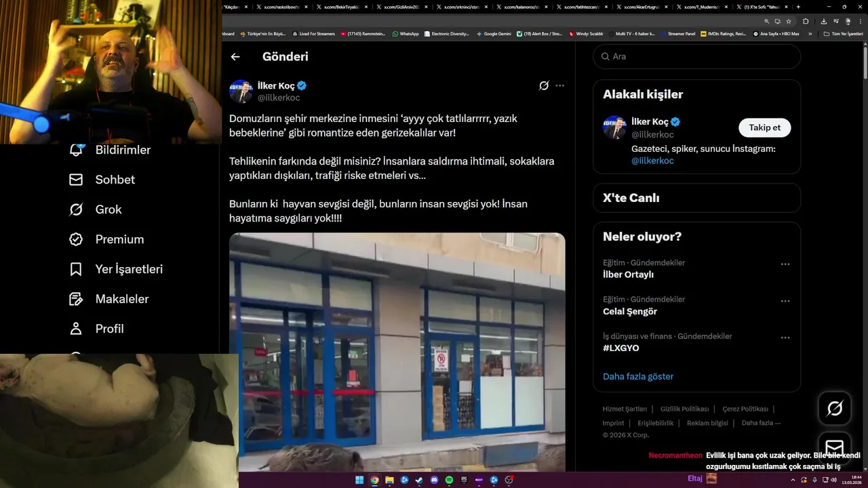The image size is (868, 488).
Task: Open WhatsApp bookmark in bookmarks bar
Action: [406, 34]
